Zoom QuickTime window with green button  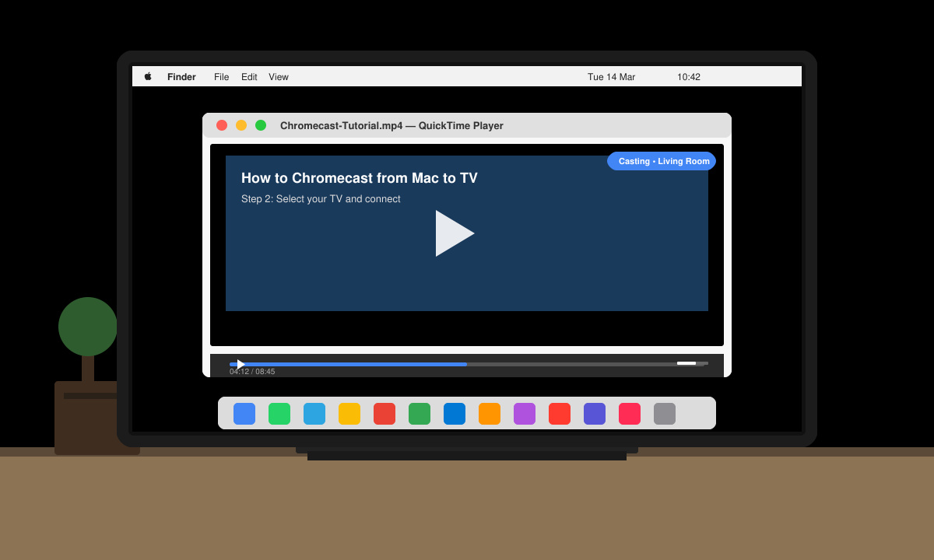click(x=261, y=125)
